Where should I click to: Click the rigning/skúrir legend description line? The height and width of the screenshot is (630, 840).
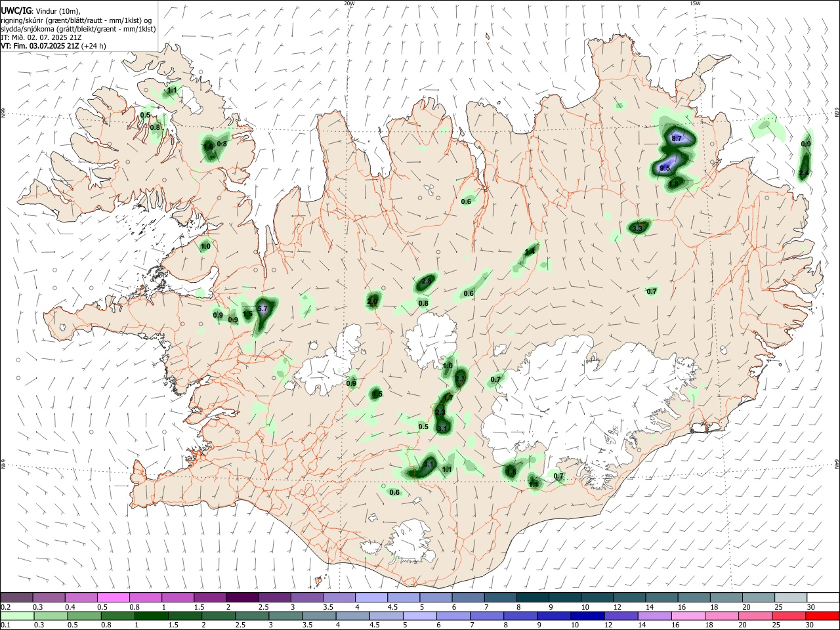coord(77,20)
